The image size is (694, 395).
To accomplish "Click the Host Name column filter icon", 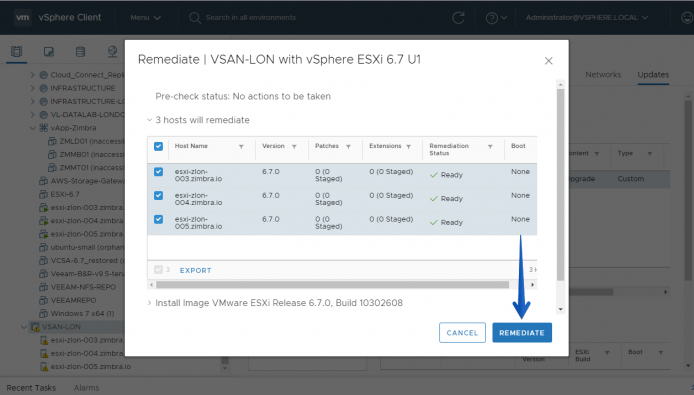I will (241, 147).
